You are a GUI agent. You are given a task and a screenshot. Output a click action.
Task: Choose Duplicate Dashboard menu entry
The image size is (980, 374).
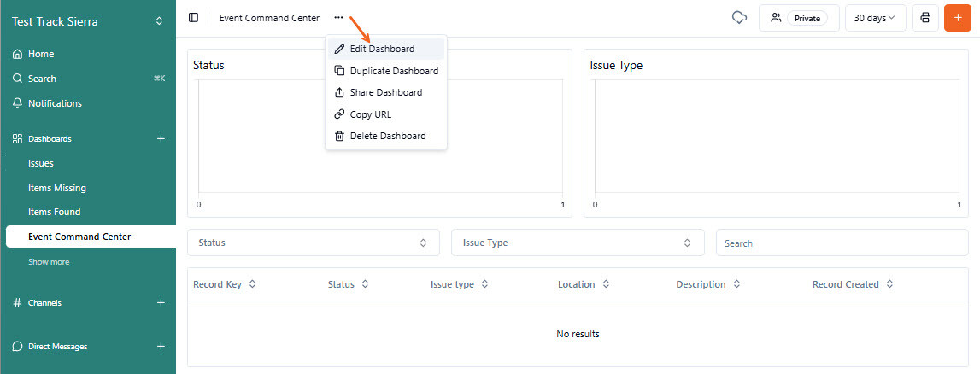tap(386, 71)
